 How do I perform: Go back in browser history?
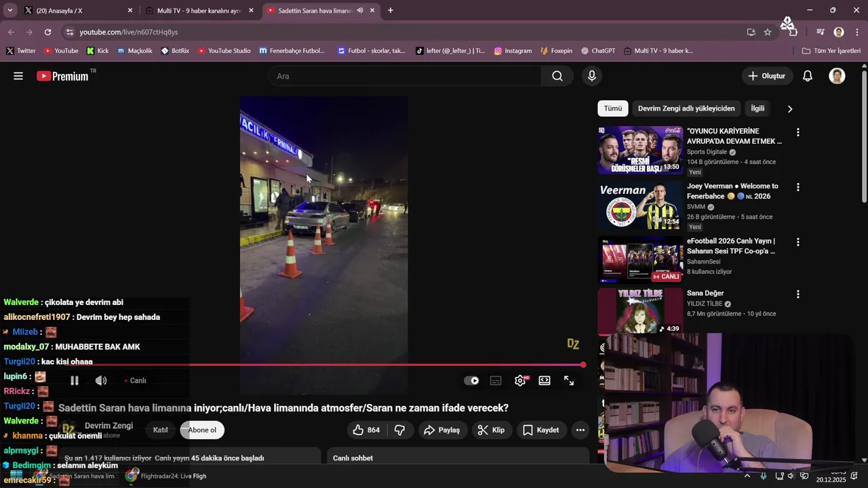point(12,32)
